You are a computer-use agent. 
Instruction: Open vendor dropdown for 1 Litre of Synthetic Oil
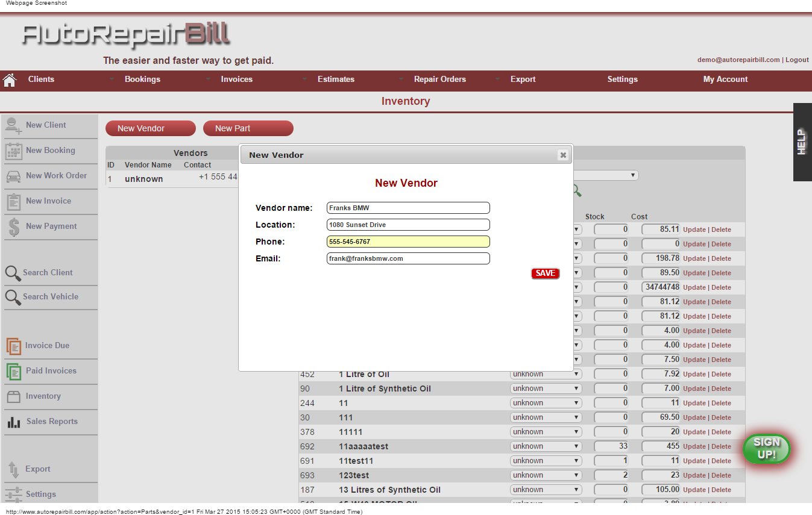[x=546, y=389]
